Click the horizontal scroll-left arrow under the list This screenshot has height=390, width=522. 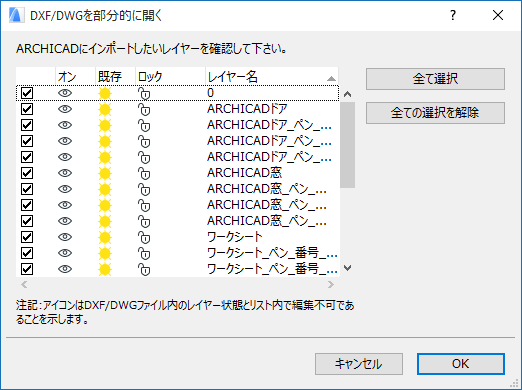(x=24, y=284)
